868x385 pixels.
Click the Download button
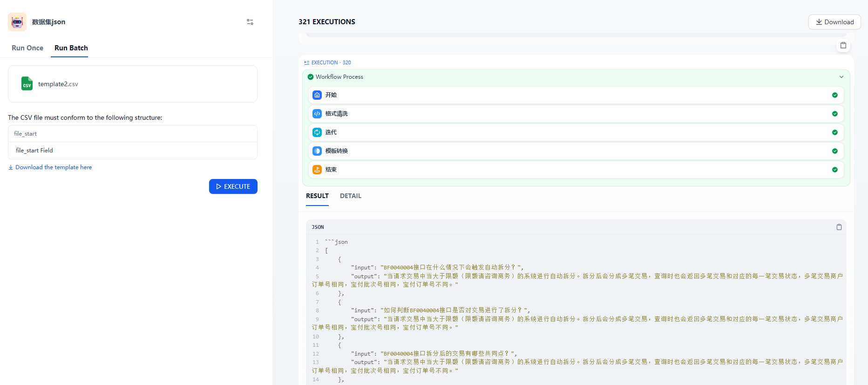pos(834,22)
